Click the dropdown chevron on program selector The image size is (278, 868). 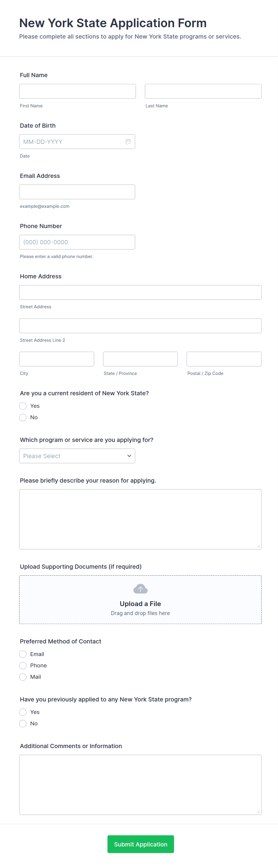(129, 456)
